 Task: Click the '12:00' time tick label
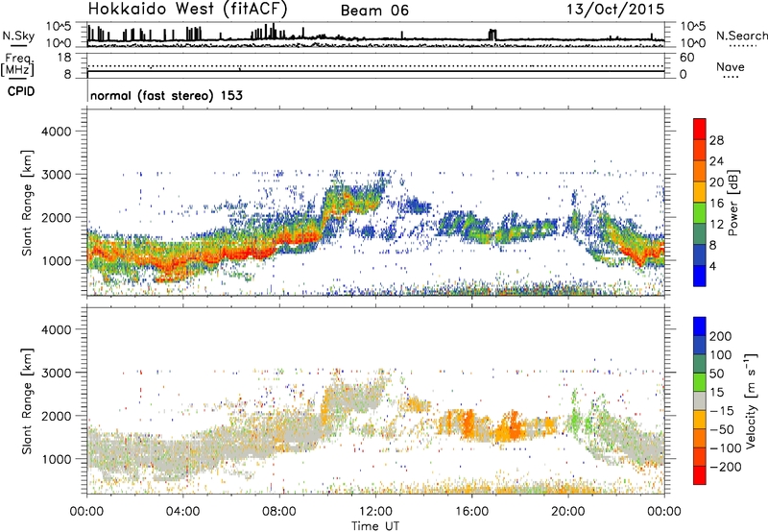click(x=375, y=512)
